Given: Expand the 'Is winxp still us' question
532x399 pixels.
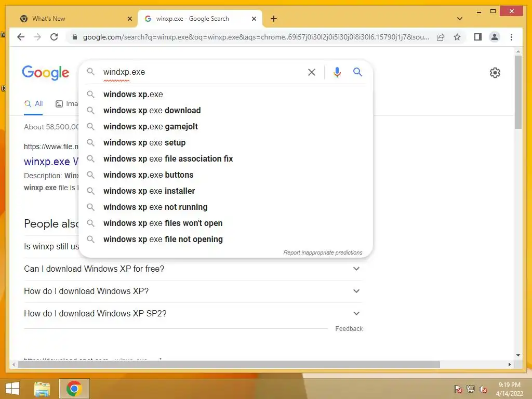Looking at the screenshot, I should tap(51, 247).
